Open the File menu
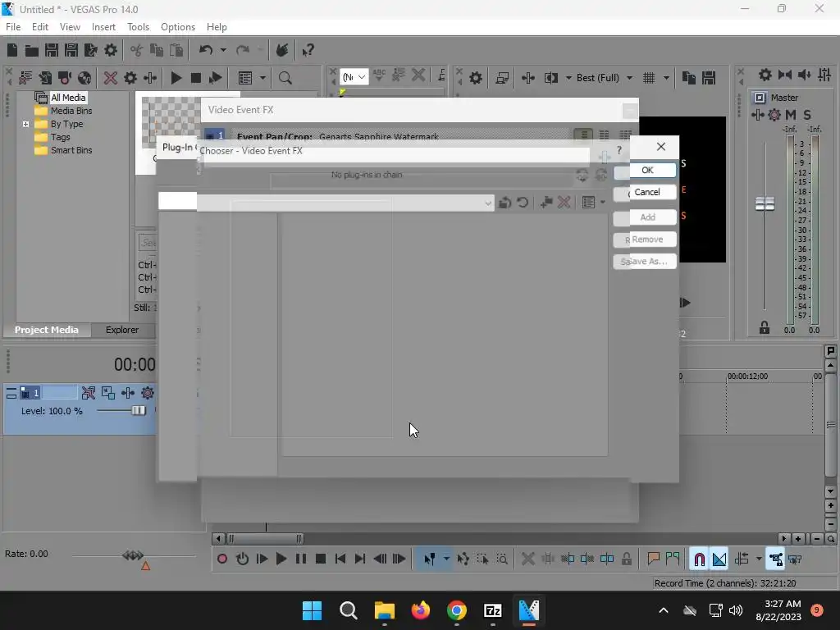The height and width of the screenshot is (630, 840). point(13,27)
